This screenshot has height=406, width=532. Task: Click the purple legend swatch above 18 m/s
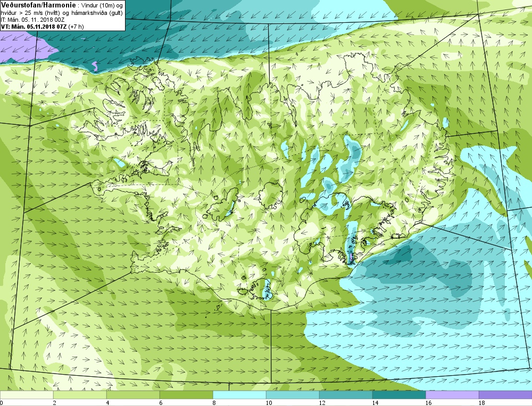505,395
